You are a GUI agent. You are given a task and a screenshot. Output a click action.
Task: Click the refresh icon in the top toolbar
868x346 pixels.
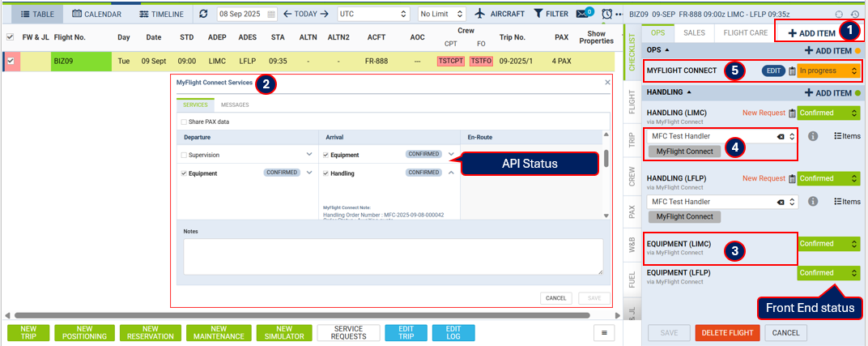(x=203, y=14)
